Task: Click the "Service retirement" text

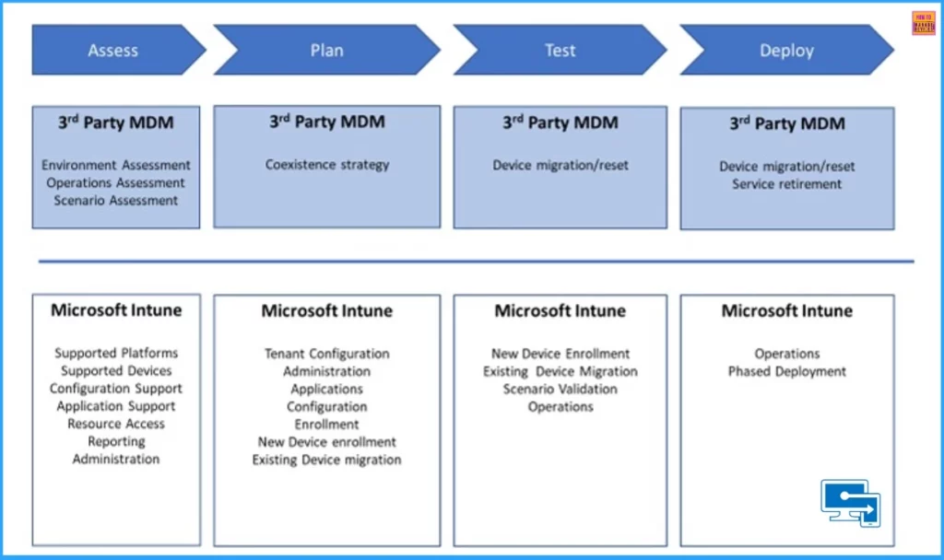Action: click(x=787, y=184)
